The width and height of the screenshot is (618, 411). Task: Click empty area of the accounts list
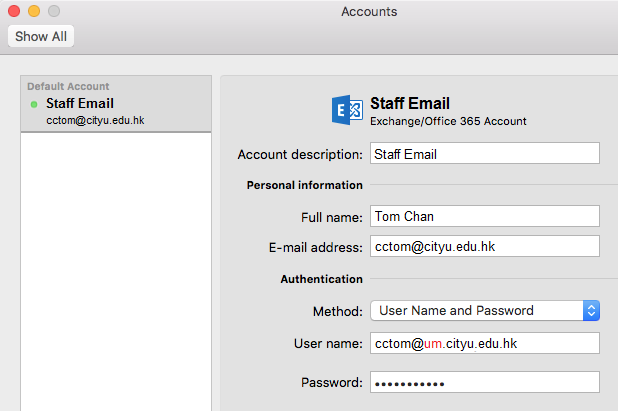(x=115, y=270)
